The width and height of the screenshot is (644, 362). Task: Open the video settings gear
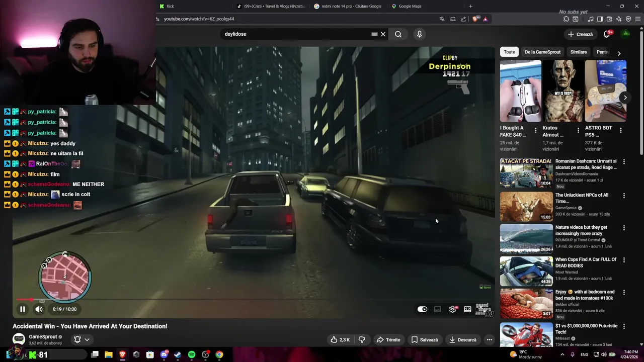click(453, 309)
